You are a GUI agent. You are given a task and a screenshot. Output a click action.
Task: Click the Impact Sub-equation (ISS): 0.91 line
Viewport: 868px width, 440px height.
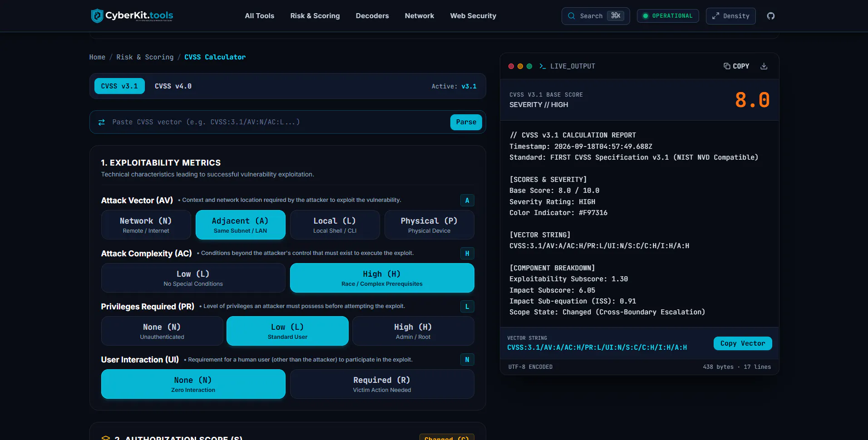coord(572,301)
